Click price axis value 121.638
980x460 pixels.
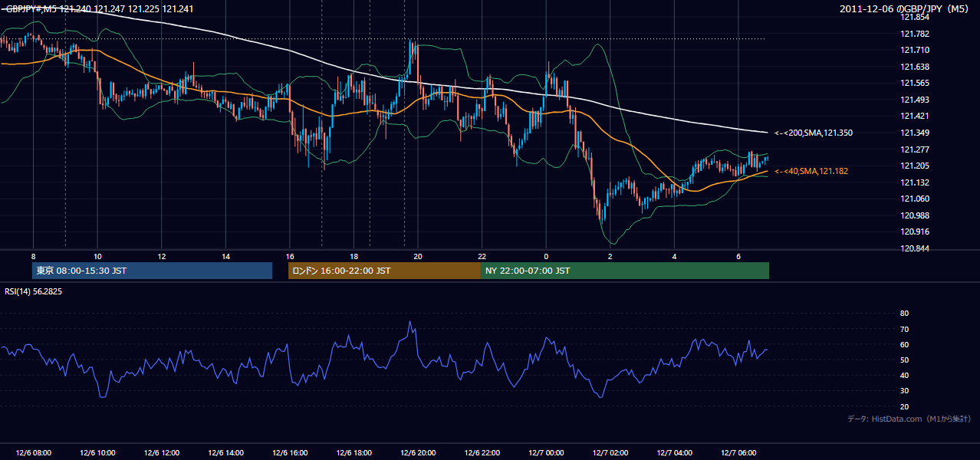tap(914, 67)
